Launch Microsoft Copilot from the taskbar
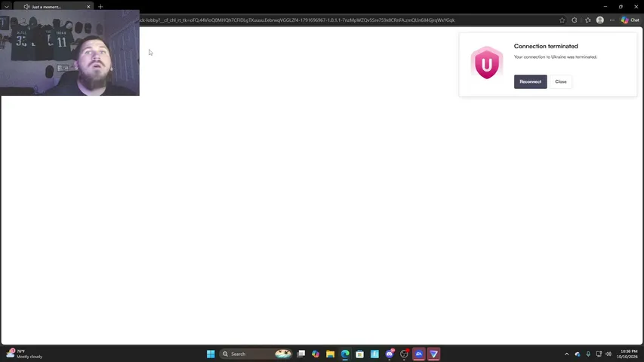Image resolution: width=644 pixels, height=362 pixels. [x=316, y=354]
